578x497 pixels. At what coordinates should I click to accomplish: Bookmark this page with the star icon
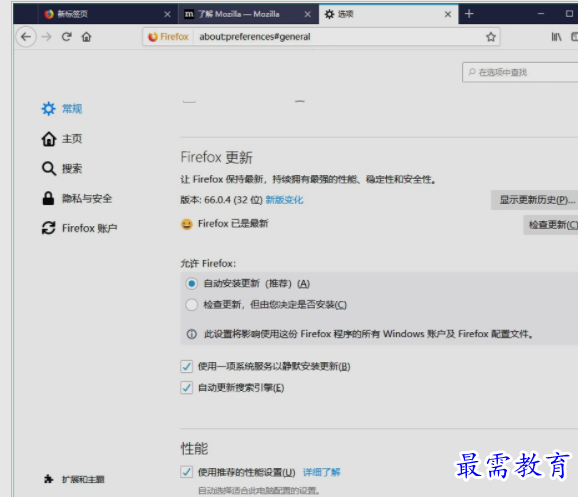[491, 37]
